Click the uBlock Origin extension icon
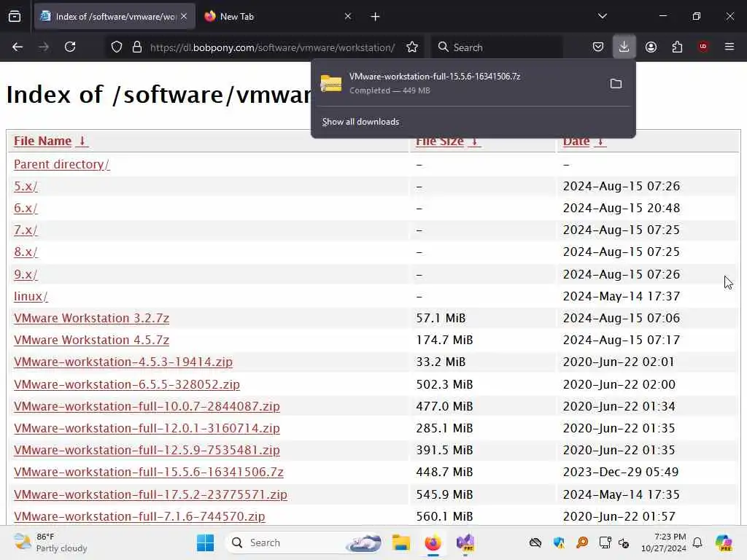The image size is (747, 560). point(703,47)
